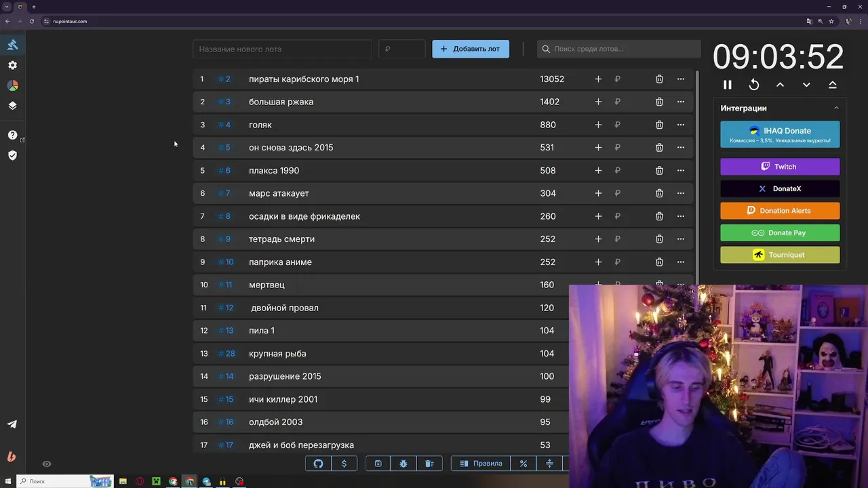Viewport: 868px width, 488px height.
Task: Reload the page in browser toolbar
Action: [31, 21]
